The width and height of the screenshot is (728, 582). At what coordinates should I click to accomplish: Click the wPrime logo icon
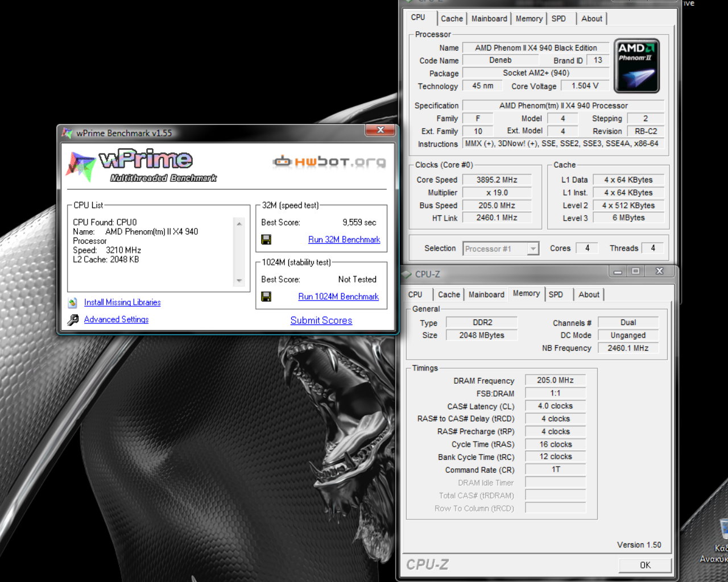(80, 165)
